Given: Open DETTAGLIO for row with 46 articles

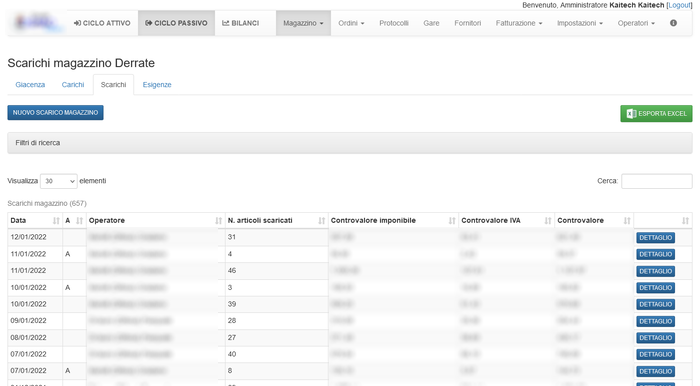Looking at the screenshot, I should (x=655, y=271).
